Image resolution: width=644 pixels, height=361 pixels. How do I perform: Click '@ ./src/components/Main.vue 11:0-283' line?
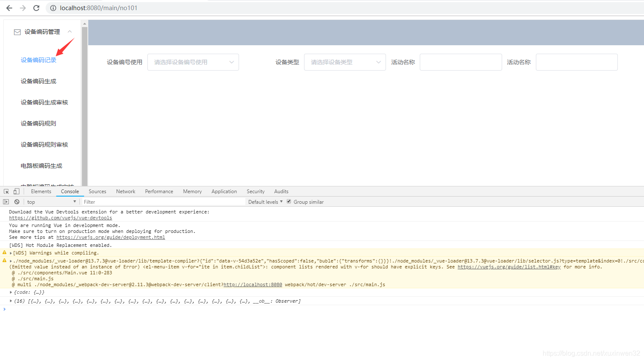[x=62, y=273]
